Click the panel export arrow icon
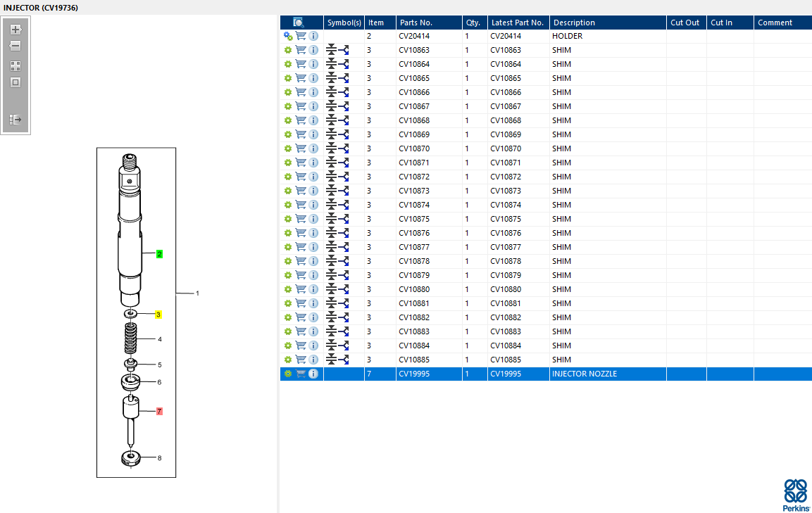Viewport: 812px width, 513px height. (x=15, y=120)
